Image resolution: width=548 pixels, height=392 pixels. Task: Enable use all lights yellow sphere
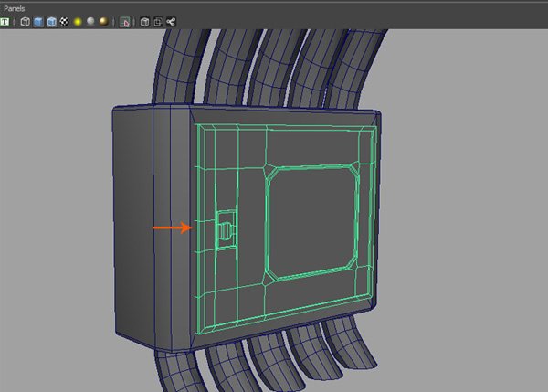point(78,22)
